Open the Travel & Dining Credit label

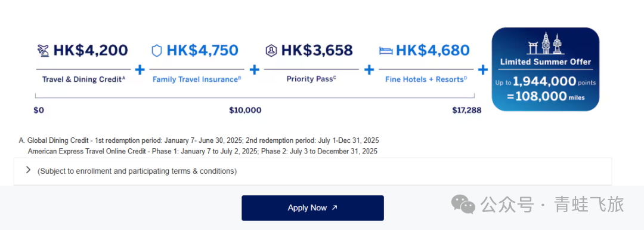pyautogui.click(x=83, y=79)
